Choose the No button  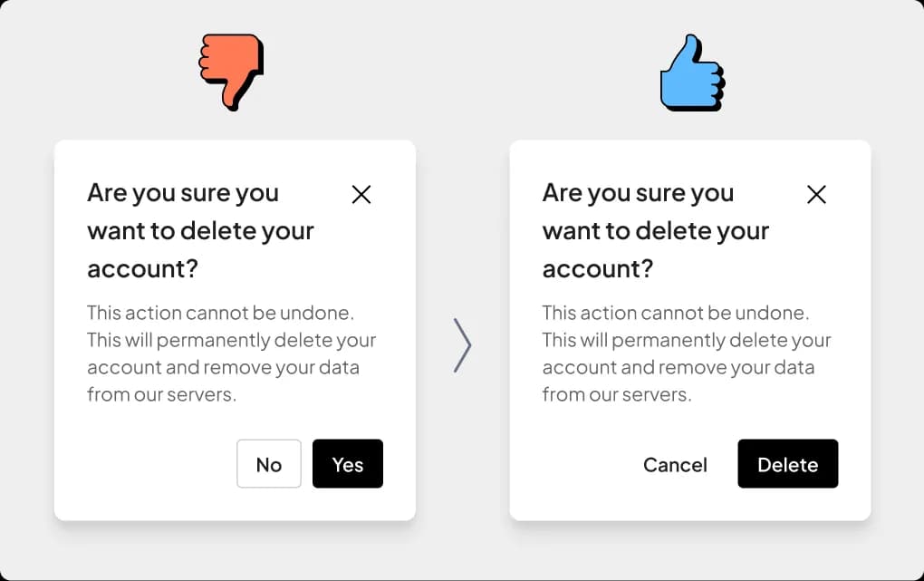269,463
